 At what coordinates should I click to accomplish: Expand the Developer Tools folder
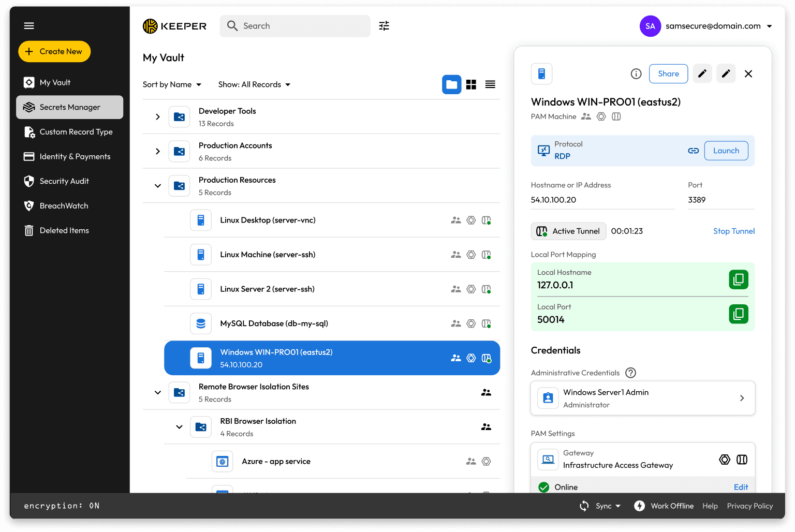[x=158, y=117]
